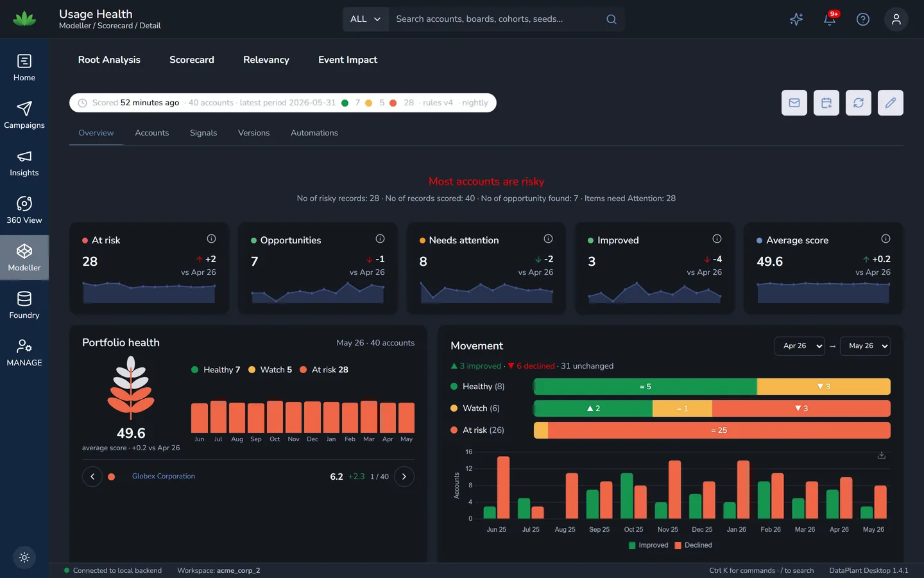Open the notifications bell
Image resolution: width=924 pixels, height=578 pixels.
tap(830, 19)
